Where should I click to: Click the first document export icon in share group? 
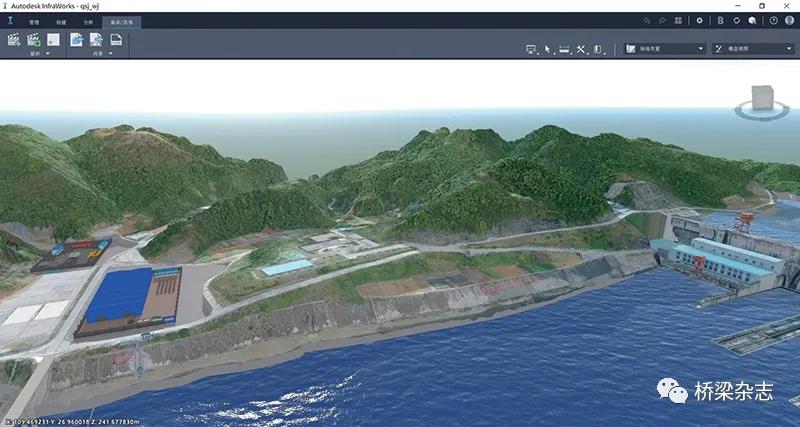point(76,40)
